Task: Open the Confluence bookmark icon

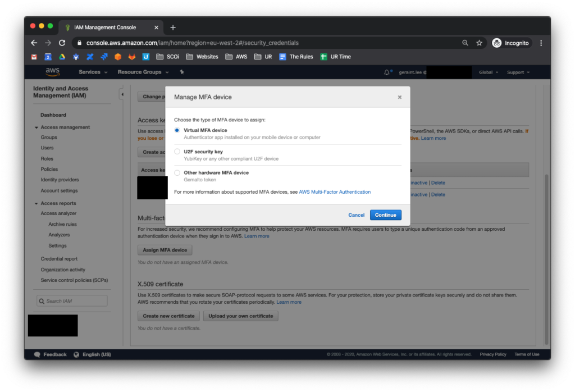Action: point(90,57)
